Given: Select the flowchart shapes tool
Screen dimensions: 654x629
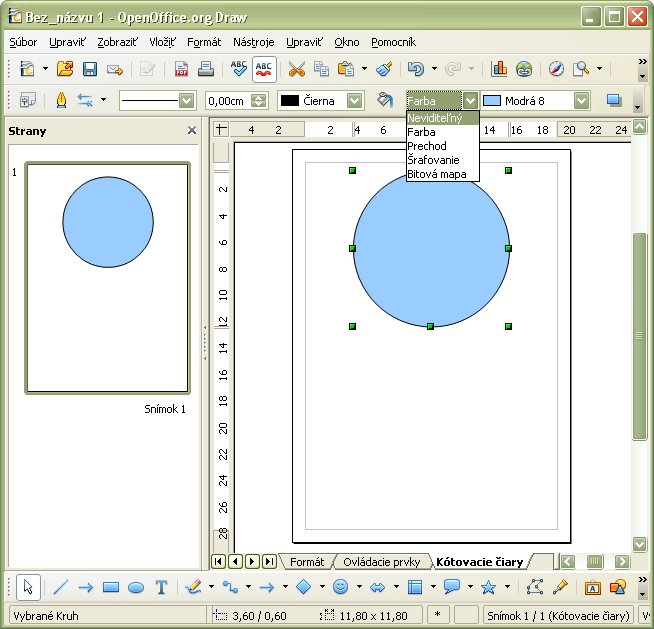Looking at the screenshot, I should tap(415, 587).
